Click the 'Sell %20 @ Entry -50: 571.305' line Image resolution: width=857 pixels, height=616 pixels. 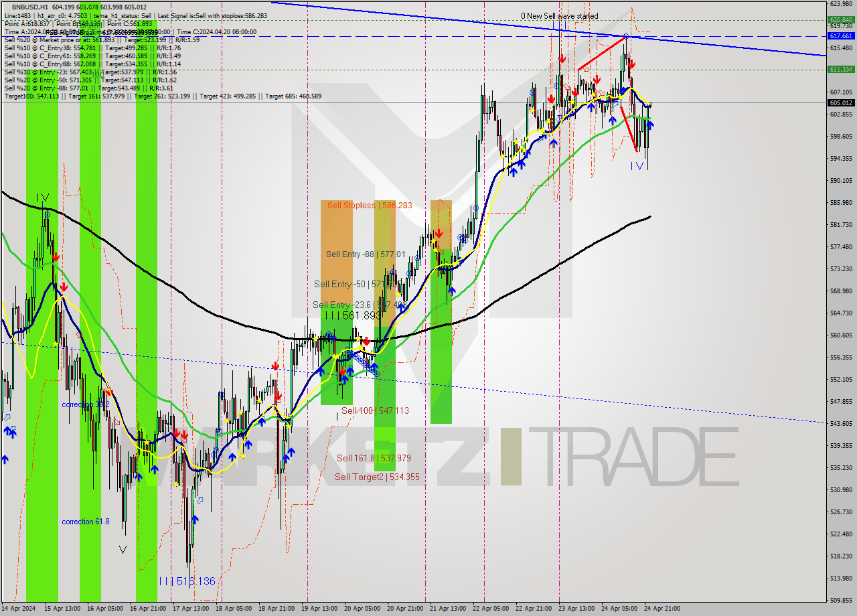pyautogui.click(x=90, y=80)
